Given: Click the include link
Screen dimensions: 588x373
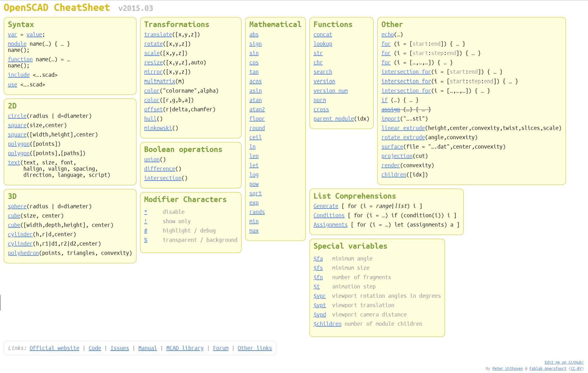Looking at the screenshot, I should [19, 75].
